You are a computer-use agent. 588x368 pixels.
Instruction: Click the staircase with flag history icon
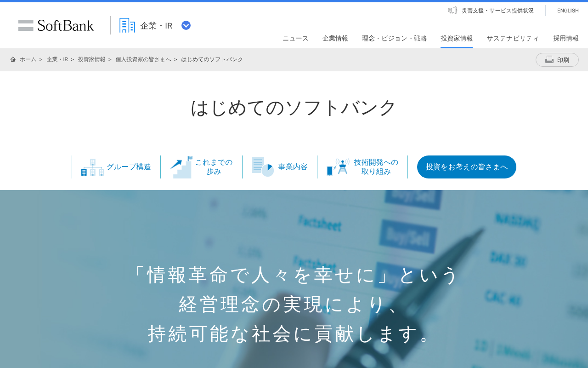tap(181, 167)
